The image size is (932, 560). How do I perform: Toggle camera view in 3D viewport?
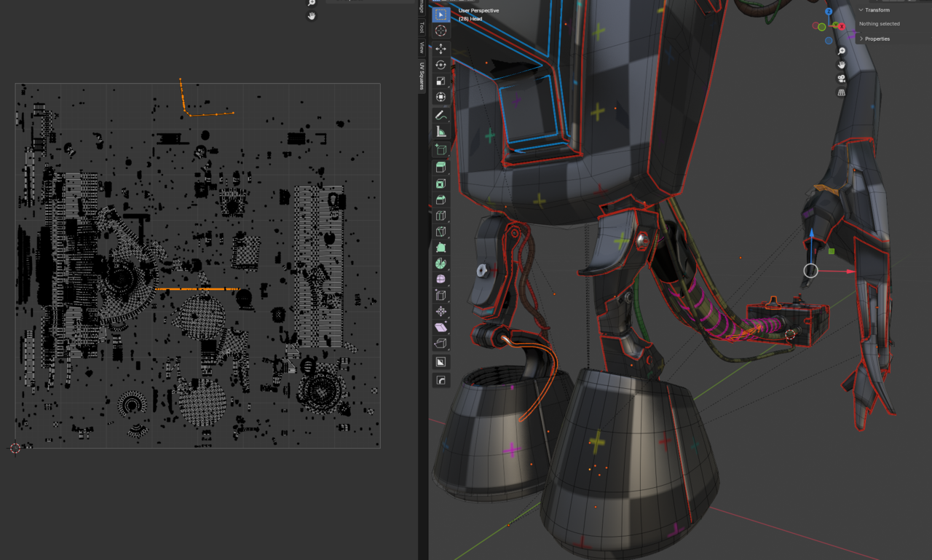[841, 79]
